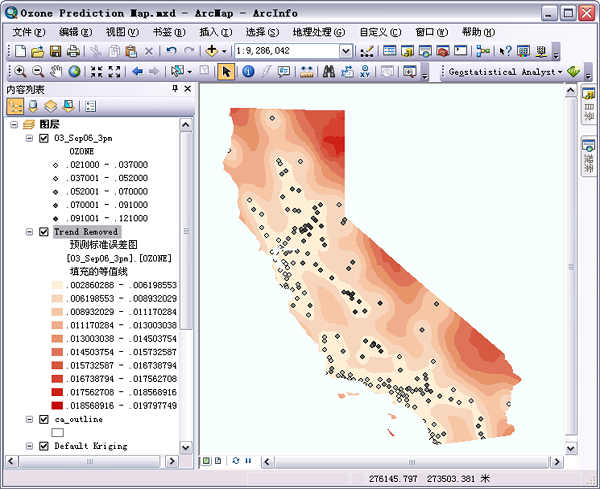The height and width of the screenshot is (489, 600).
Task: Click the Save document icon
Action: click(56, 50)
